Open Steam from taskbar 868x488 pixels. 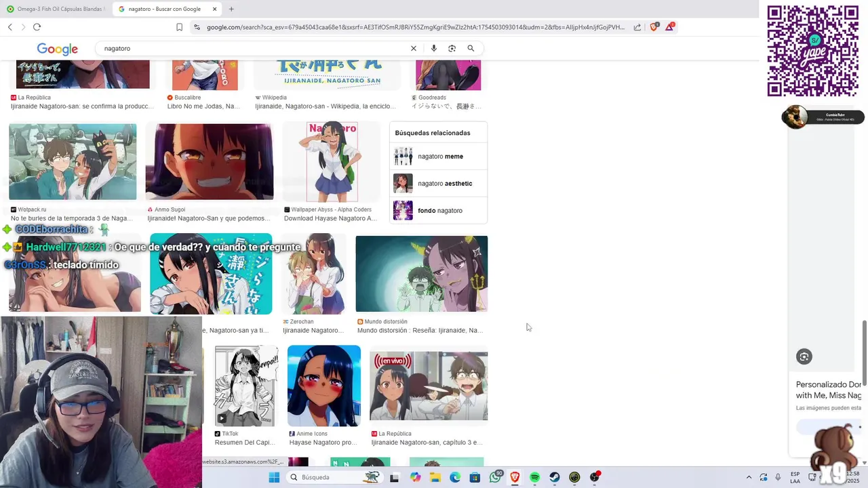pyautogui.click(x=555, y=477)
